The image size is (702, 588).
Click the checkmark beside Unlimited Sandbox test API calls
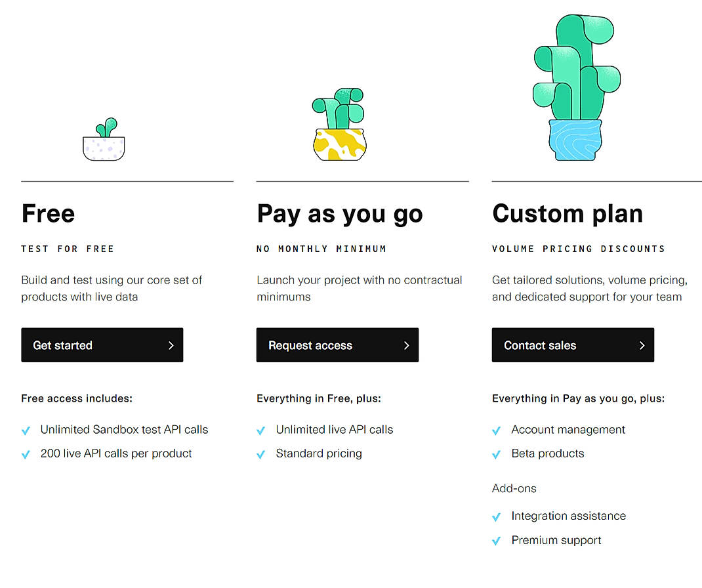tap(26, 430)
